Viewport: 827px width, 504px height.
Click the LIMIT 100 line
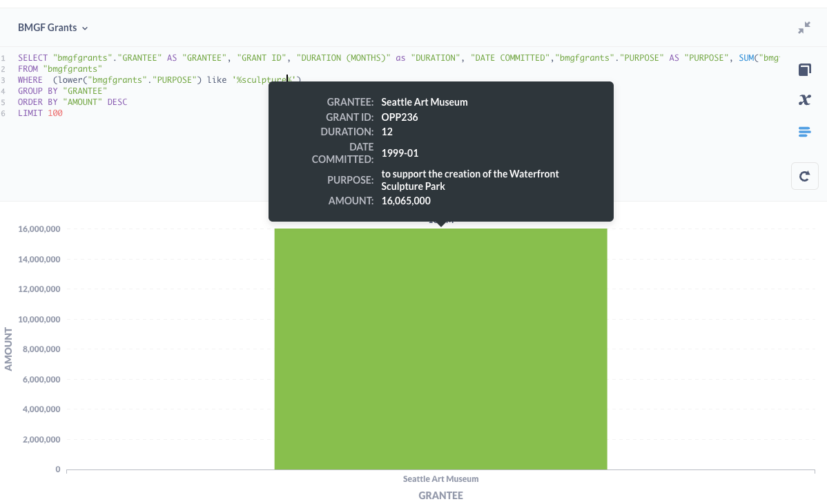click(x=40, y=113)
